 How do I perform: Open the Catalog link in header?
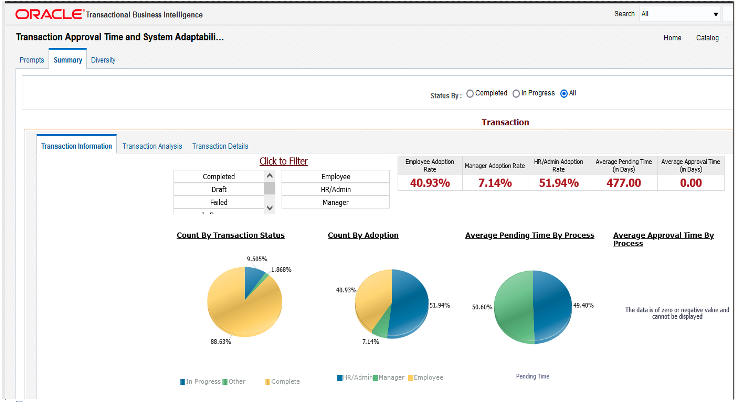point(707,37)
